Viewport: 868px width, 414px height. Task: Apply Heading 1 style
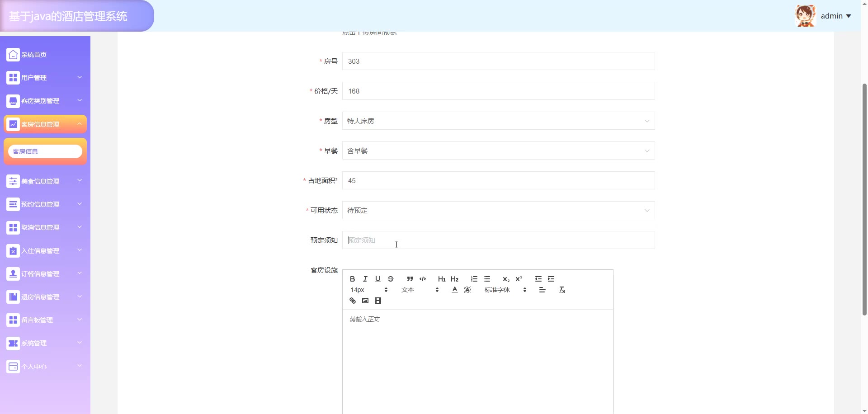click(x=442, y=279)
